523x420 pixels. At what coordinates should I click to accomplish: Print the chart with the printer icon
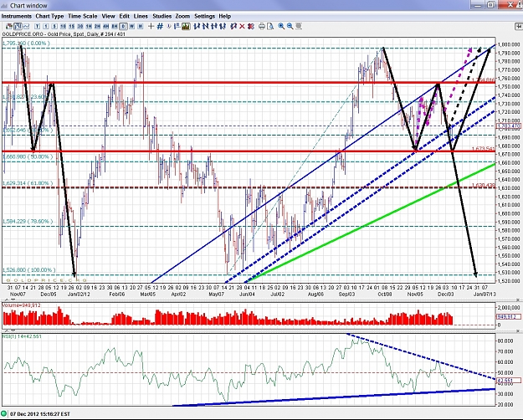pos(262,26)
